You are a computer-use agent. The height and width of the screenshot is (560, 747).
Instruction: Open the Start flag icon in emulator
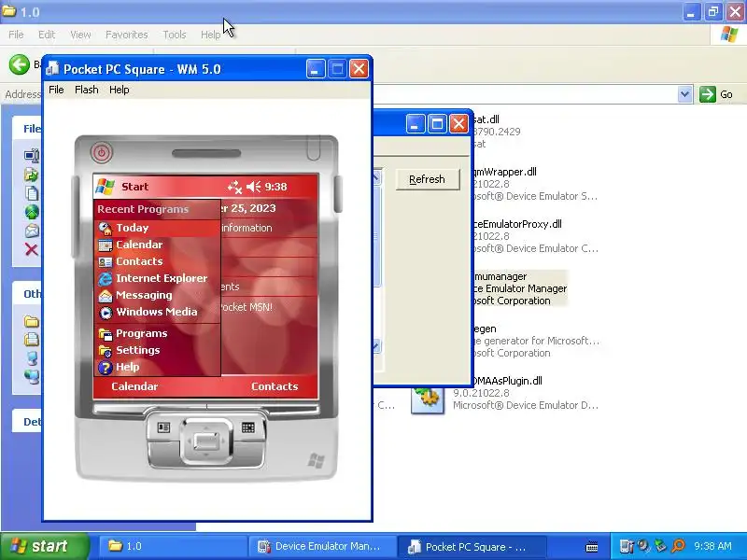[x=105, y=187]
